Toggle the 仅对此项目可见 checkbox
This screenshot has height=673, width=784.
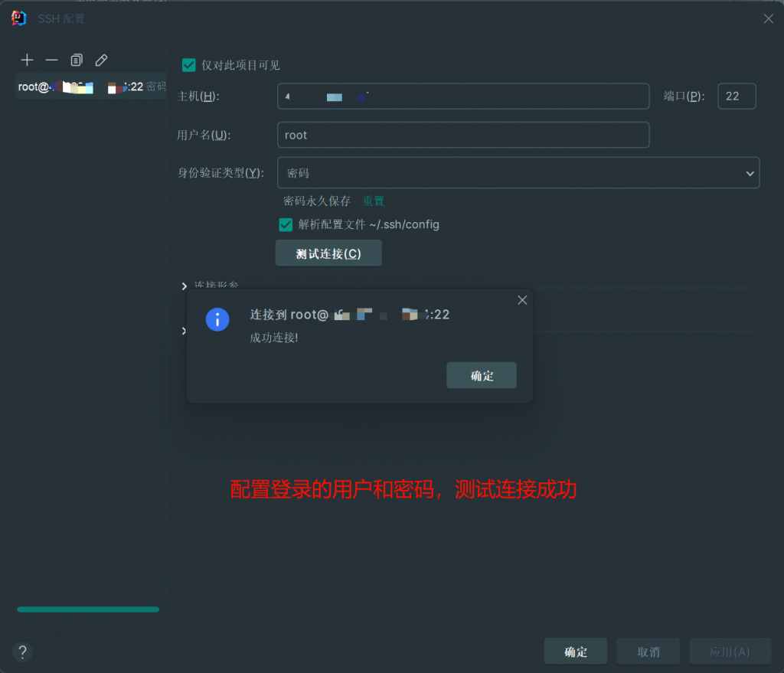pos(189,65)
